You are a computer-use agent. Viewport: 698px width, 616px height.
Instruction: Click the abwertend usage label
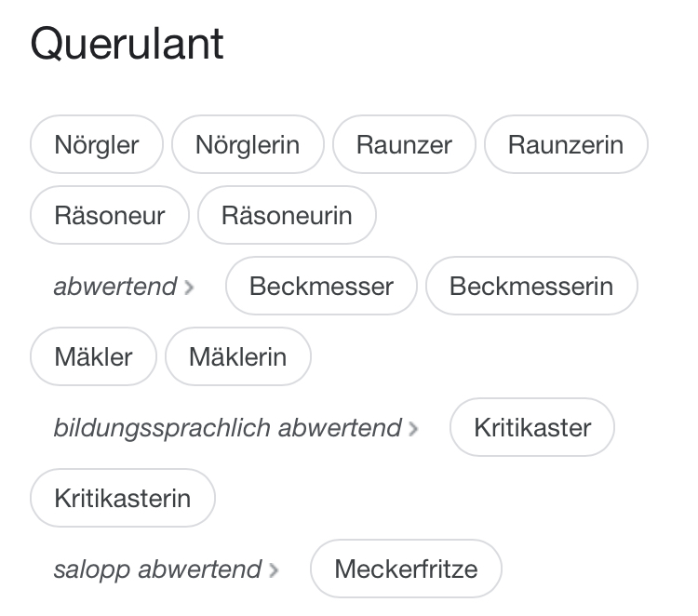(x=114, y=287)
